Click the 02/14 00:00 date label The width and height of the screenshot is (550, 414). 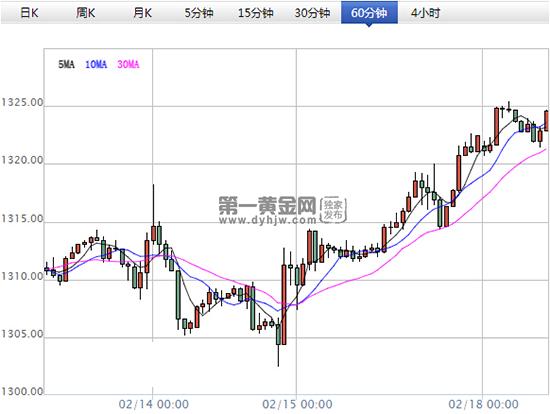[x=154, y=404]
